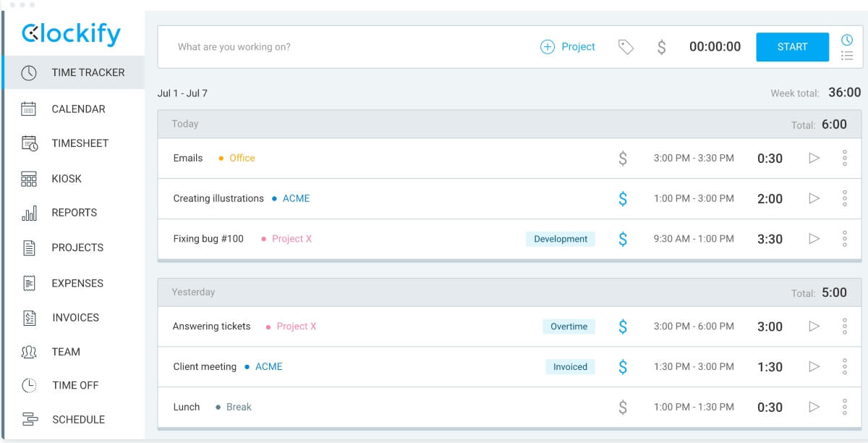Image resolution: width=868 pixels, height=443 pixels.
Task: Toggle billable status for Creating illustrations
Action: point(623,198)
